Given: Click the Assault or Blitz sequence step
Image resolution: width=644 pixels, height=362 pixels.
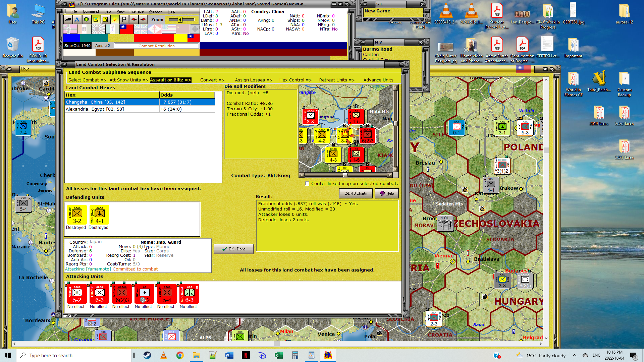Looking at the screenshot, I should click(x=170, y=80).
